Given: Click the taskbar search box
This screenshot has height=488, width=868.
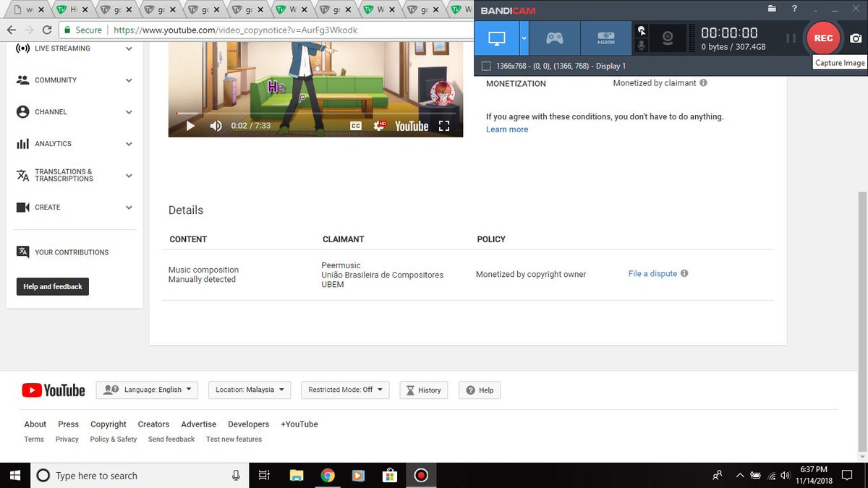Looking at the screenshot, I should (140, 475).
